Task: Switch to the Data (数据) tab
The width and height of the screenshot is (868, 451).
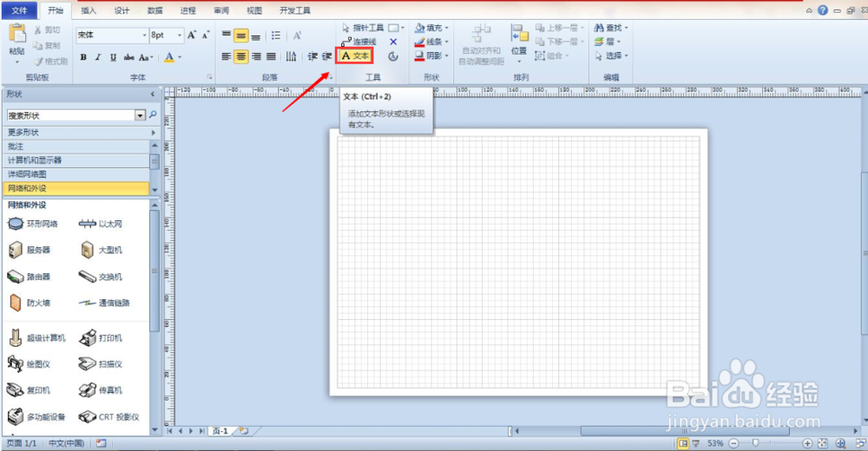Action: [x=155, y=10]
